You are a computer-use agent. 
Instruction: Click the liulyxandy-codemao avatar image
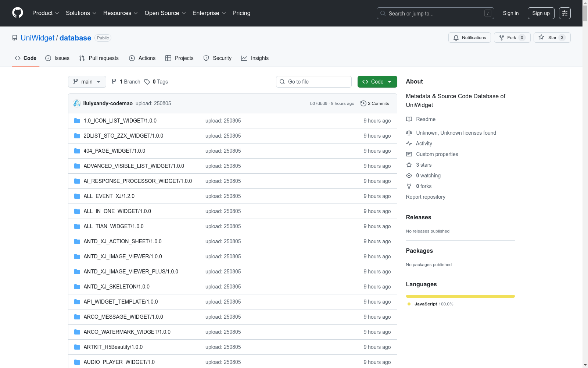coord(77,103)
